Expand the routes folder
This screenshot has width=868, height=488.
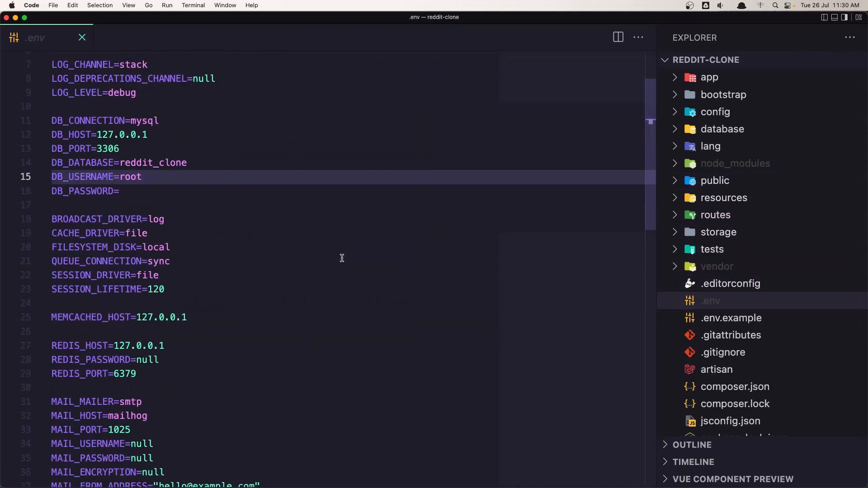[x=715, y=215]
